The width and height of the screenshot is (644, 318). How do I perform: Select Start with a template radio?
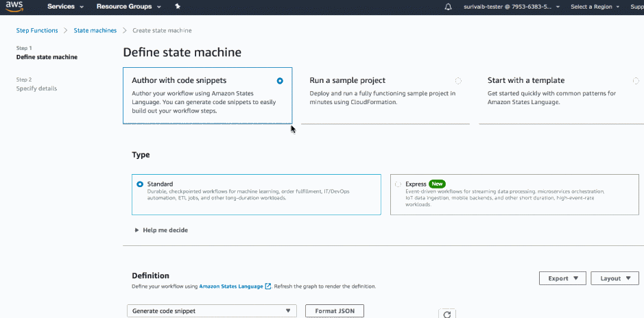(636, 81)
